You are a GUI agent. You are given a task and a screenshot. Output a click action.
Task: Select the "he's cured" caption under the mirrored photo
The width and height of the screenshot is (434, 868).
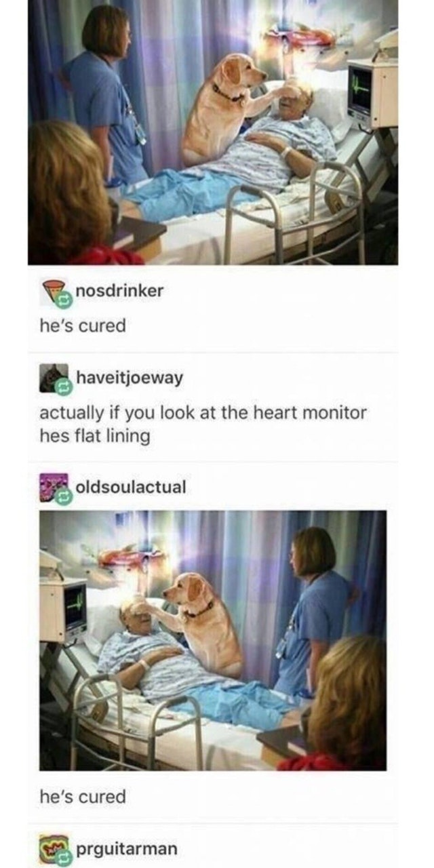(83, 796)
